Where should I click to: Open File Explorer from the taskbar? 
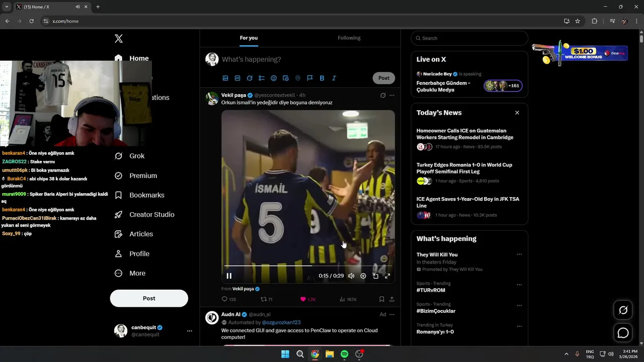[330, 354]
